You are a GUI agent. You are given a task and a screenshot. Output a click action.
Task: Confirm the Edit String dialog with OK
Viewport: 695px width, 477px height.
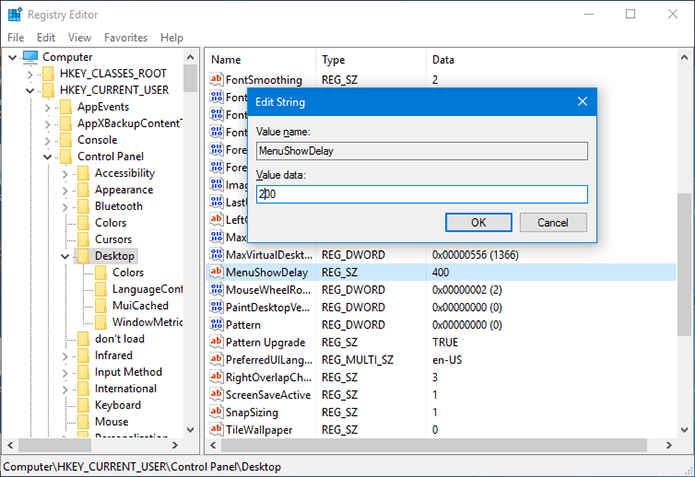(x=478, y=222)
